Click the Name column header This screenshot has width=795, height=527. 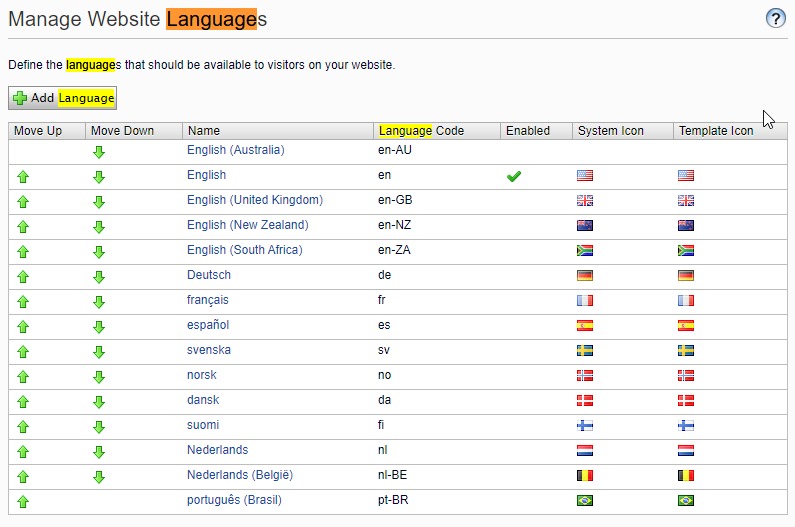(204, 131)
